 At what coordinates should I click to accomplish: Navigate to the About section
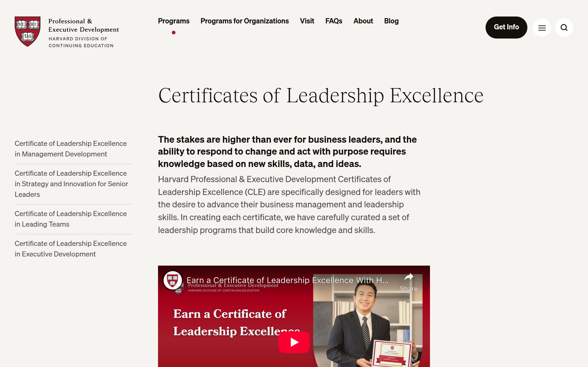[x=363, y=21]
